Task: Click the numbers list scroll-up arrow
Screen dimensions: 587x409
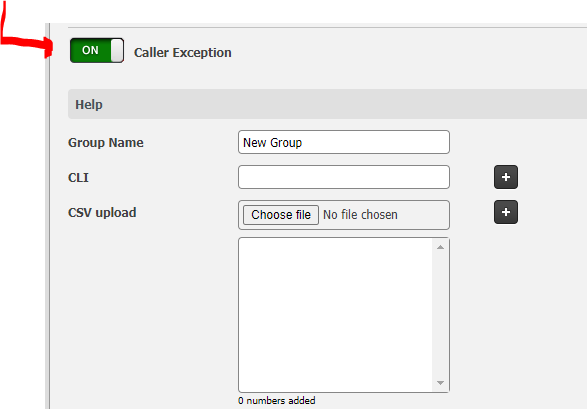Action: click(x=441, y=247)
